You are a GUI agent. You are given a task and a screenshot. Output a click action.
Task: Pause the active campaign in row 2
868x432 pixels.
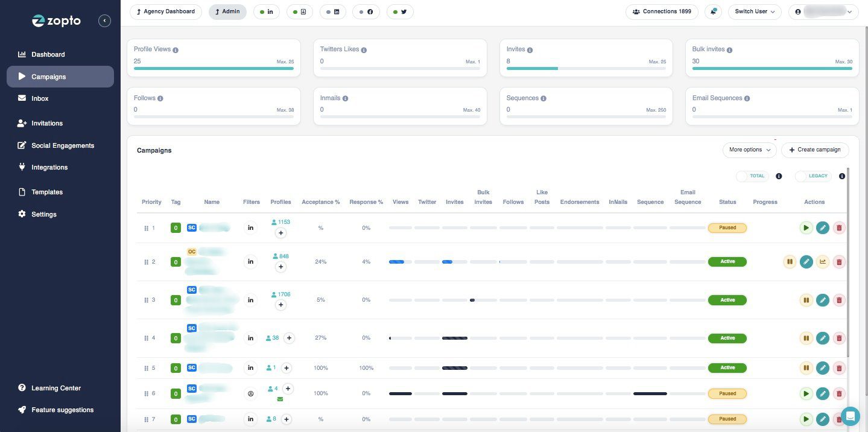(x=790, y=261)
